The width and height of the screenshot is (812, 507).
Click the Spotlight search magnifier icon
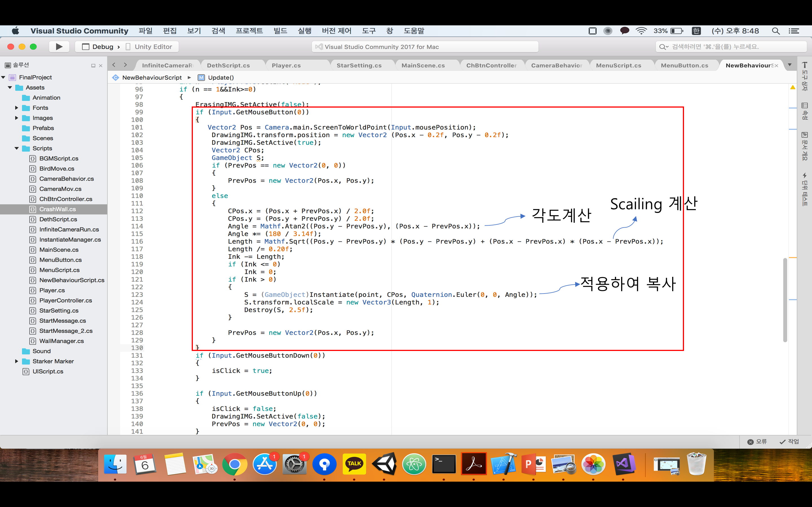(x=775, y=31)
